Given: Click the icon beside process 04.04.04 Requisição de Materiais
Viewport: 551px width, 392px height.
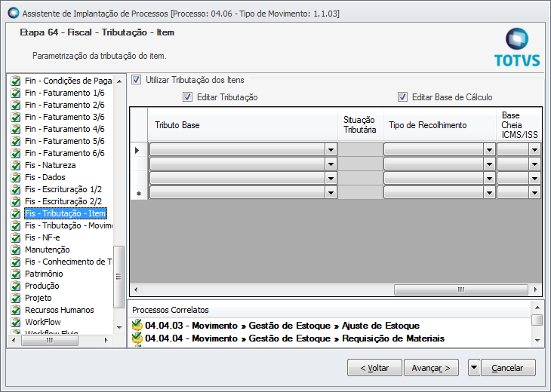Looking at the screenshot, I should click(x=137, y=338).
